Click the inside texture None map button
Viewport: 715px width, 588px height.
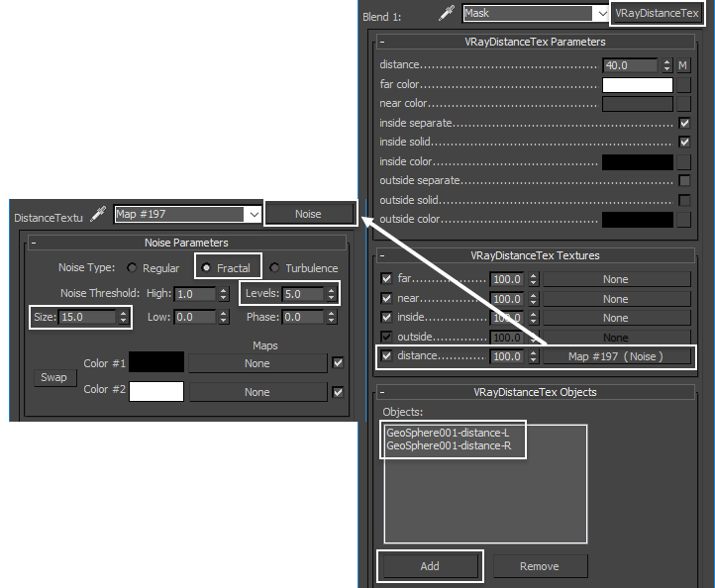(617, 318)
